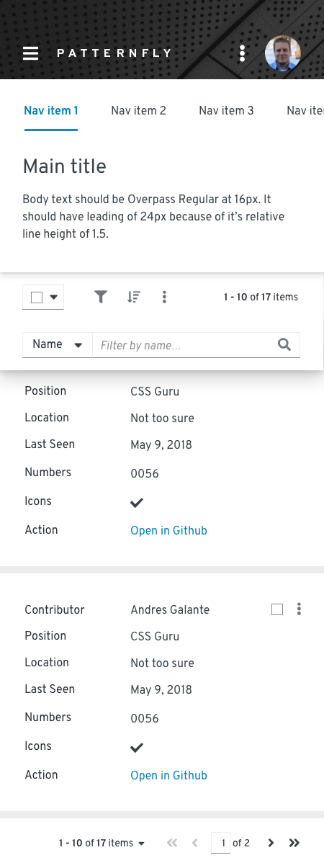Go to previous page arrow
The width and height of the screenshot is (324, 868).
pyautogui.click(x=194, y=843)
